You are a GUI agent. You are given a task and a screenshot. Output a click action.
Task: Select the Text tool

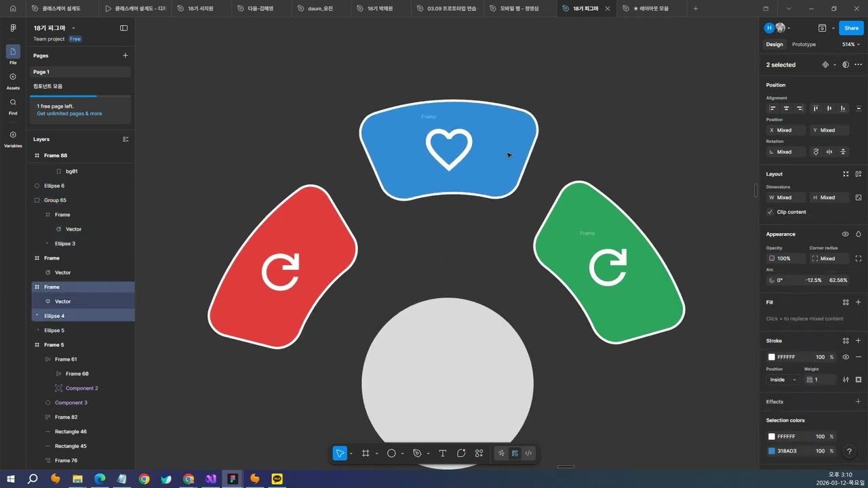point(443,453)
